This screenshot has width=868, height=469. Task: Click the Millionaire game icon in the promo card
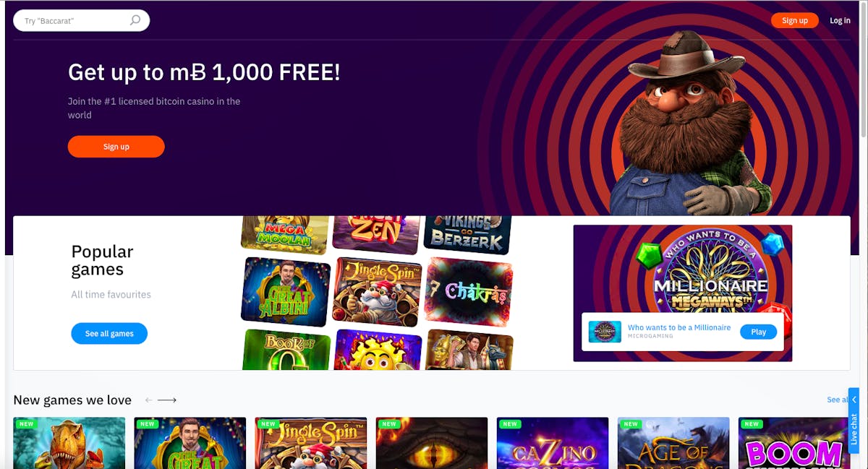(605, 332)
